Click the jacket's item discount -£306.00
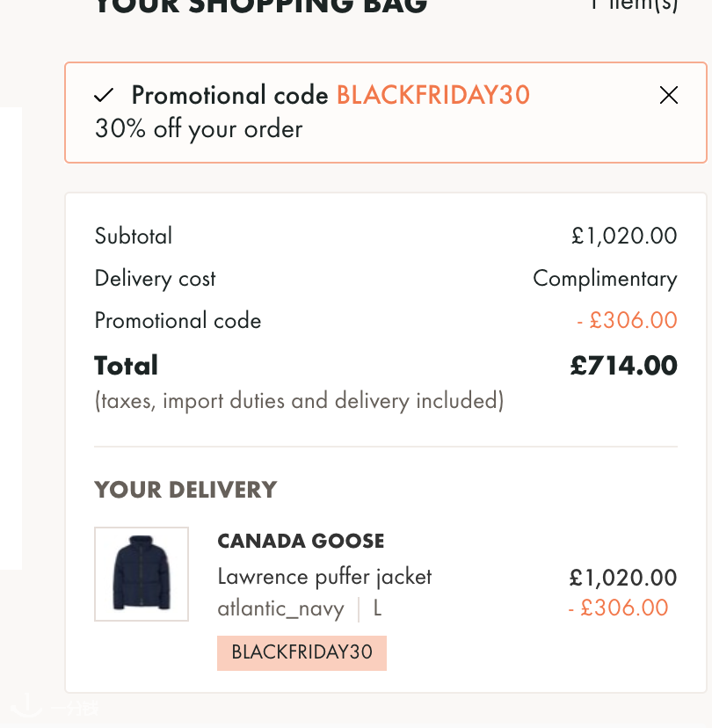This screenshot has width=712, height=728. 618,608
